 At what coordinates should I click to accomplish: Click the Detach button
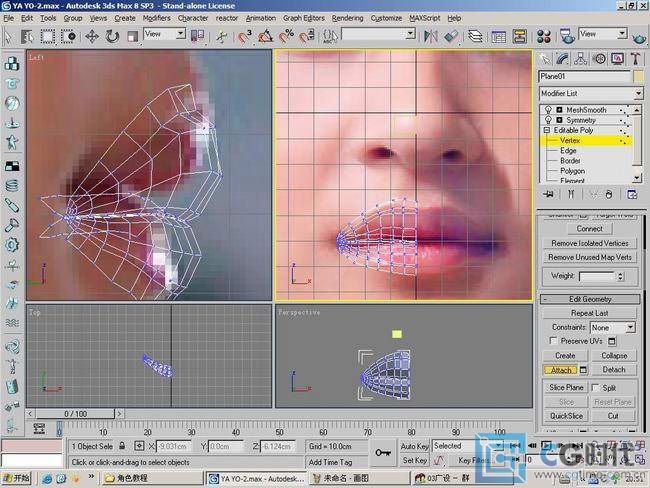click(x=614, y=369)
